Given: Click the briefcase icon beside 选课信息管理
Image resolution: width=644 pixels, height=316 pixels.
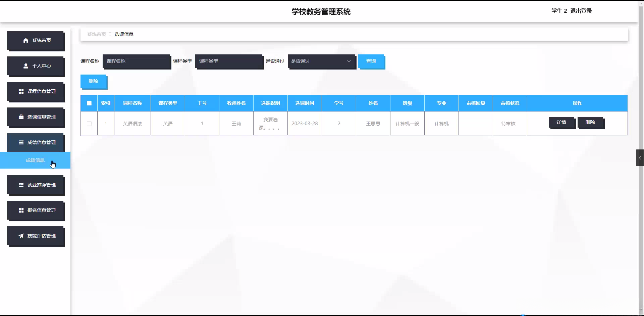Looking at the screenshot, I should (21, 117).
